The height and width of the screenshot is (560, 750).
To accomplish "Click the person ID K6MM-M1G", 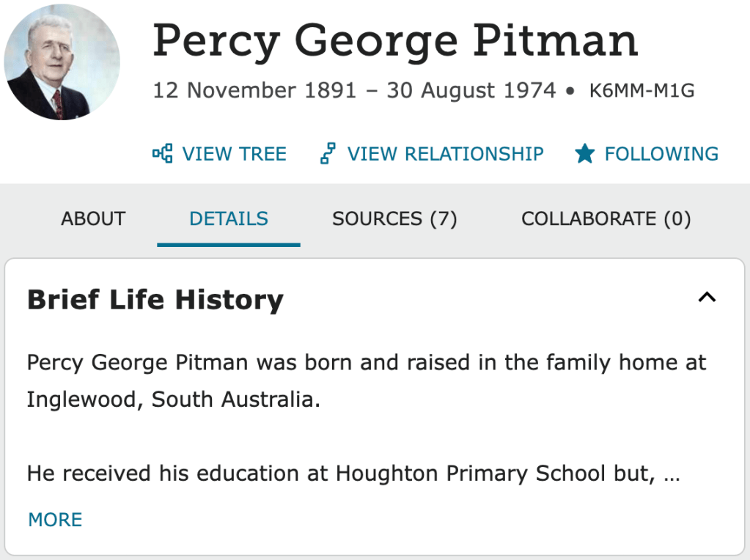I will [x=641, y=91].
